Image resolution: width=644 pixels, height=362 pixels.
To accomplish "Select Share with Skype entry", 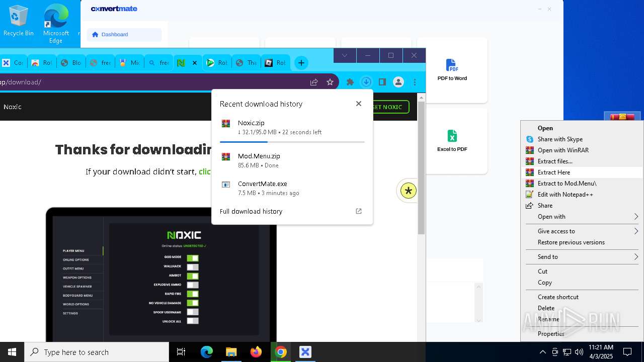I will pos(582,139).
